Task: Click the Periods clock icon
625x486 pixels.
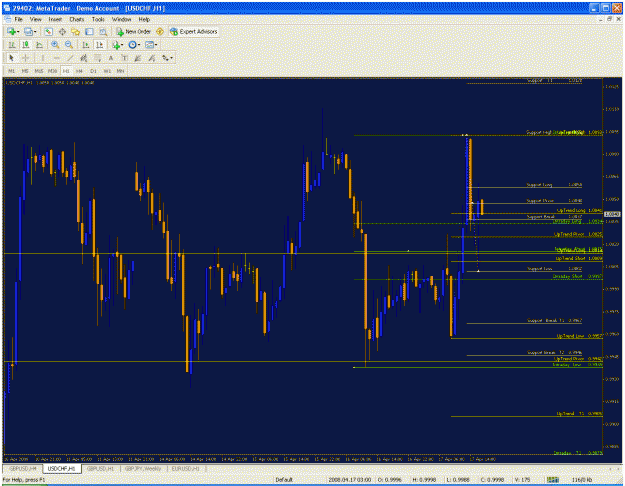Action: tap(132, 45)
